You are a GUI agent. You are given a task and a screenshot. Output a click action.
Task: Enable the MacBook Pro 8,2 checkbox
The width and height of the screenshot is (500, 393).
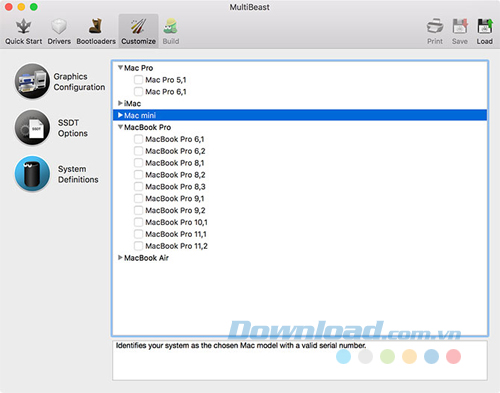click(138, 175)
